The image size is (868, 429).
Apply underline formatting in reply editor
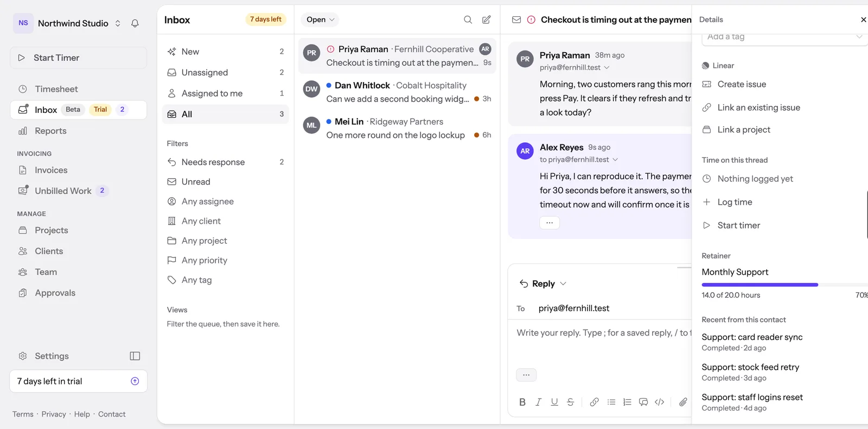[x=554, y=402]
